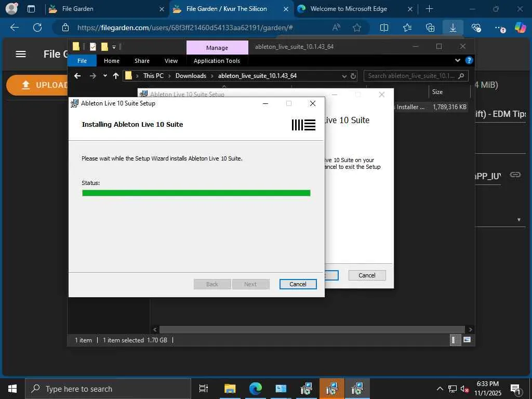
Task: Open the File menu in File Explorer
Action: coord(82,61)
